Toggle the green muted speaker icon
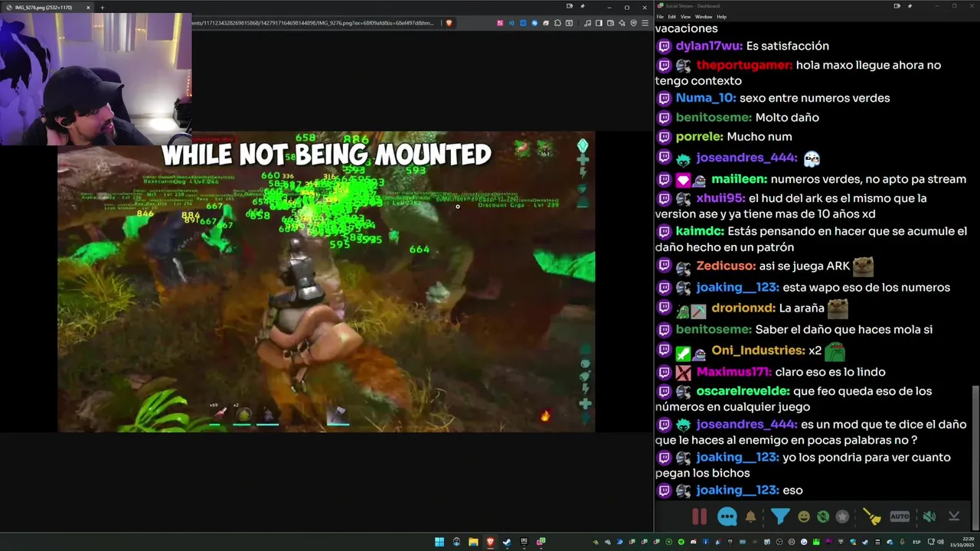 929,517
